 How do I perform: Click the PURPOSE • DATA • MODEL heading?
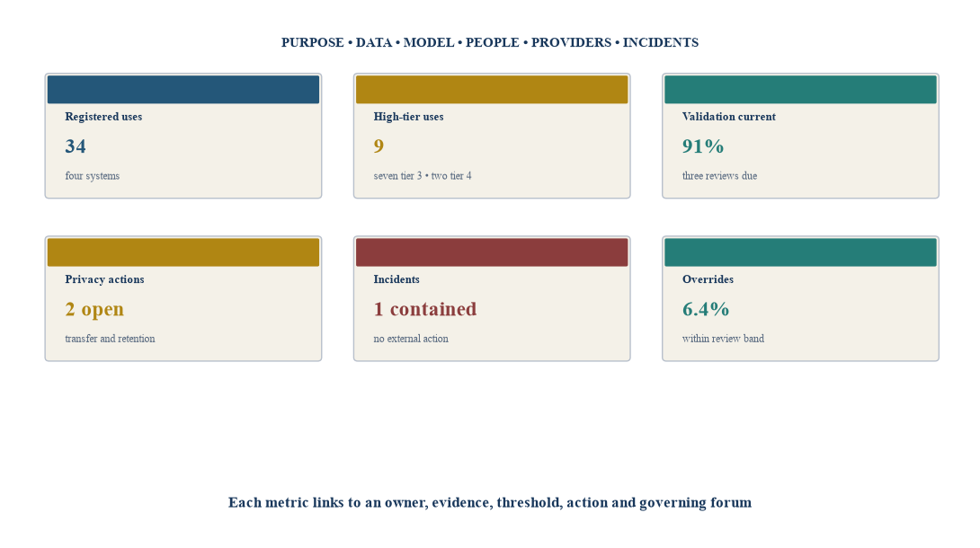(490, 42)
